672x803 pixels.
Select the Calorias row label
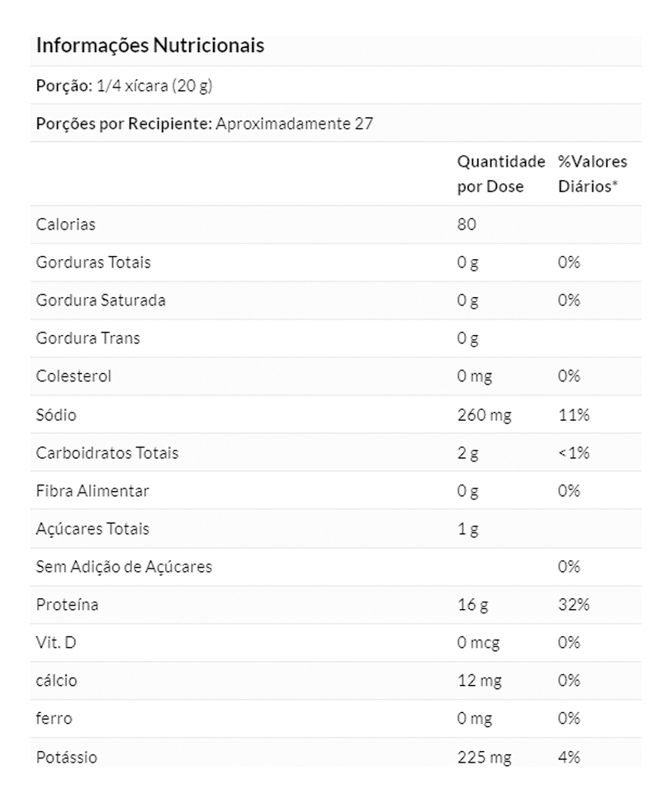[66, 224]
